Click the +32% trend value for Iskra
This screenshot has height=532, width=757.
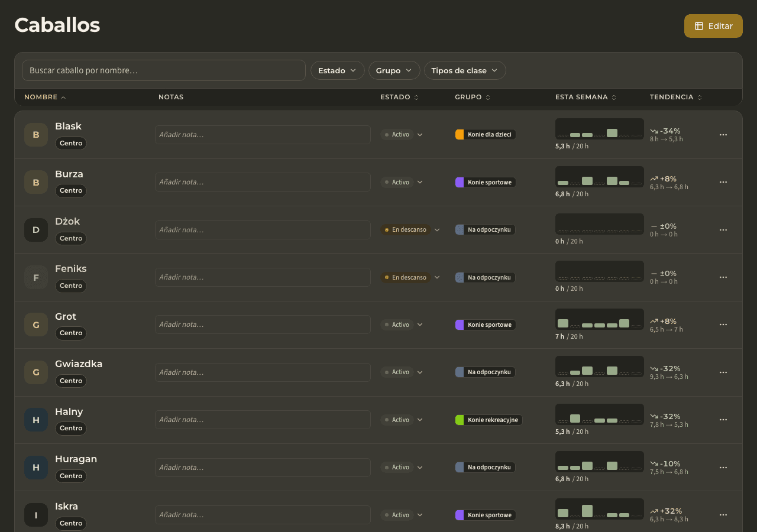pos(671,511)
